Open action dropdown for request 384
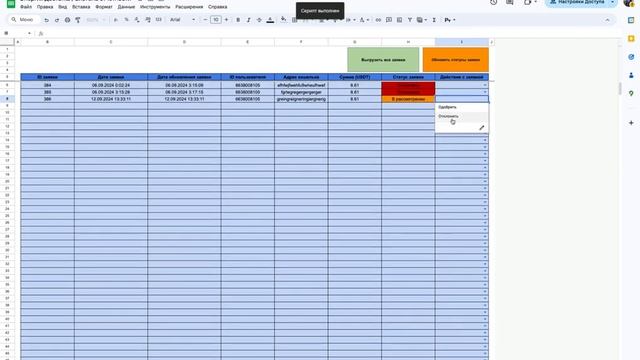This screenshot has width=640, height=360. (x=485, y=85)
